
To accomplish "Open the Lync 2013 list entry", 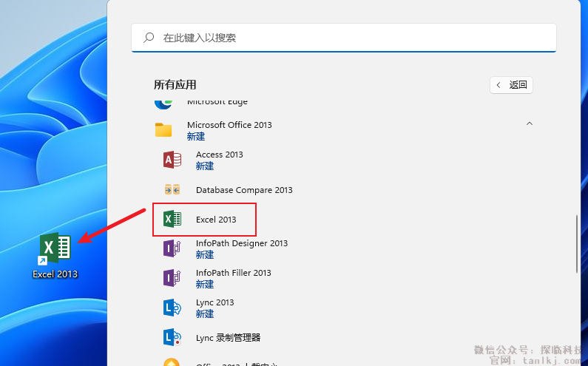I will [214, 302].
